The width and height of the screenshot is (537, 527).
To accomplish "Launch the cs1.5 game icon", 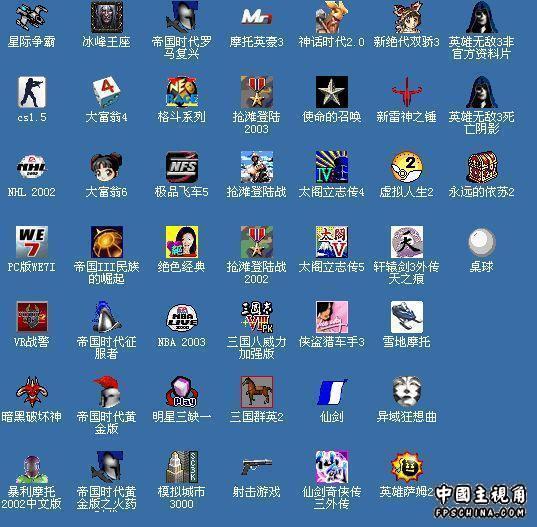I will 32,92.
